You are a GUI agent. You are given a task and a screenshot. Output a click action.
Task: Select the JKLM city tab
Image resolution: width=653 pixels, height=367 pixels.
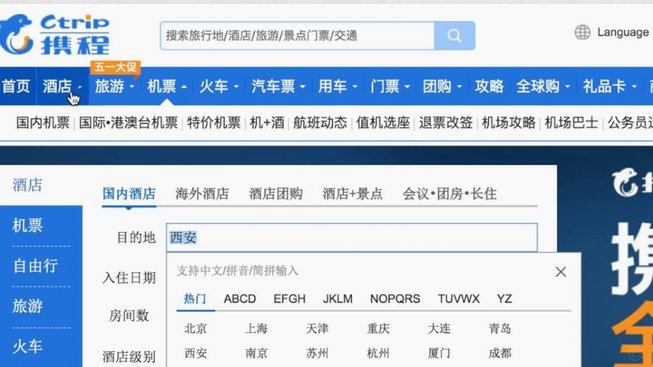(x=338, y=299)
